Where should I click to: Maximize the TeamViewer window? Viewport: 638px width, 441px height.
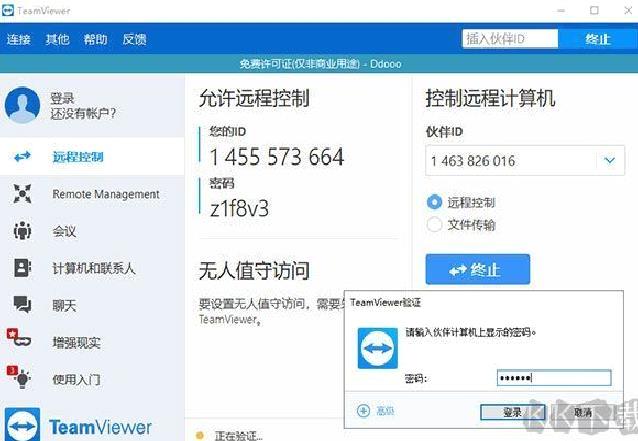pos(594,11)
